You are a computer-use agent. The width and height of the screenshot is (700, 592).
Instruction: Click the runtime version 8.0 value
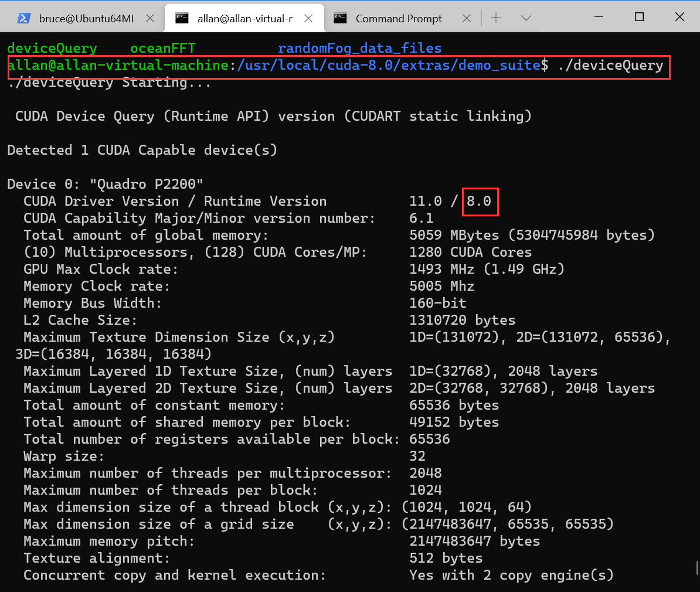point(479,201)
